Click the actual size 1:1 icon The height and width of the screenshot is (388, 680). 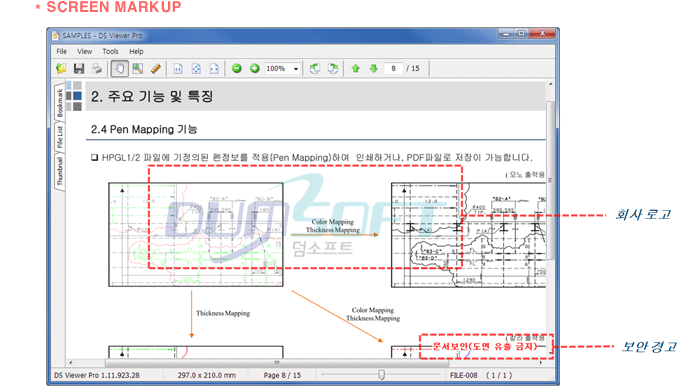pyautogui.click(x=178, y=68)
